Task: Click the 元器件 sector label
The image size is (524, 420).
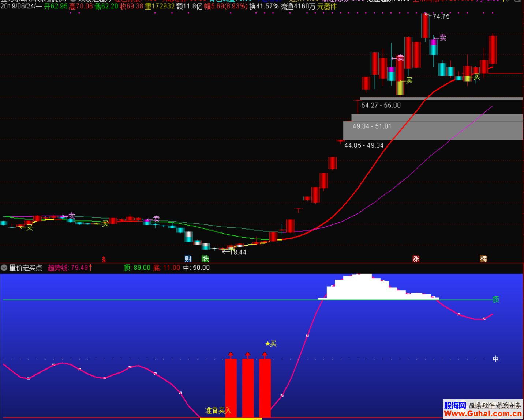Action: pos(327,6)
